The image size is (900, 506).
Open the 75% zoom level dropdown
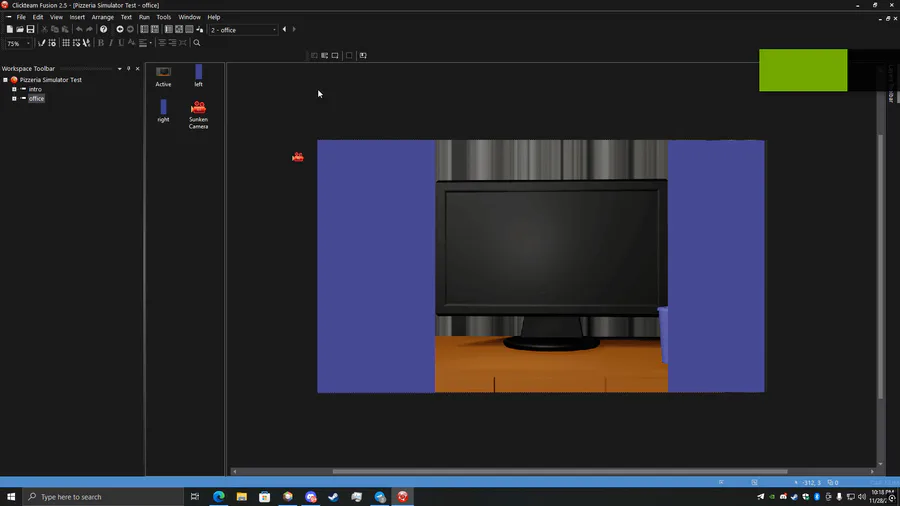point(18,44)
